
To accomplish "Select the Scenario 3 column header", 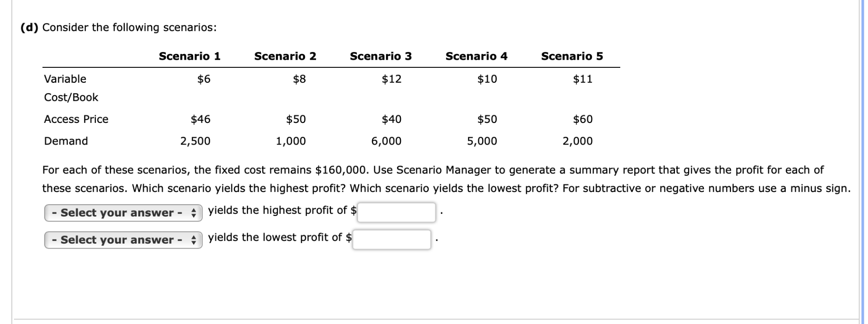I will pos(381,56).
